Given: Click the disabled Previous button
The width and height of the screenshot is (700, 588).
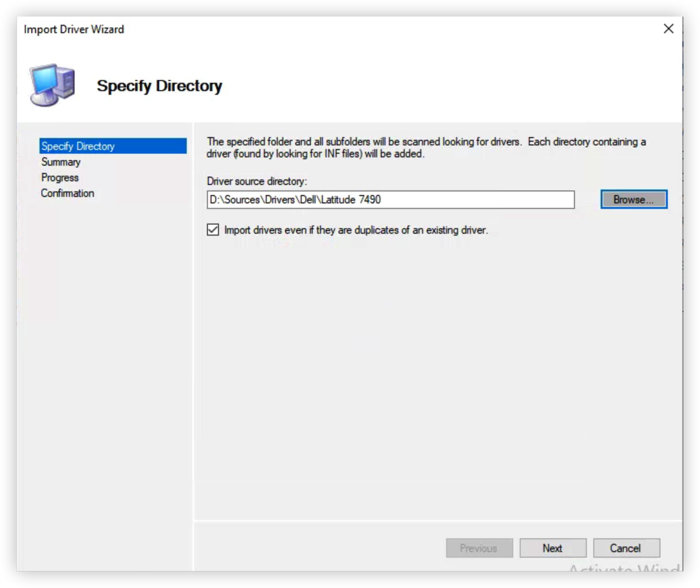Looking at the screenshot, I should [x=479, y=548].
